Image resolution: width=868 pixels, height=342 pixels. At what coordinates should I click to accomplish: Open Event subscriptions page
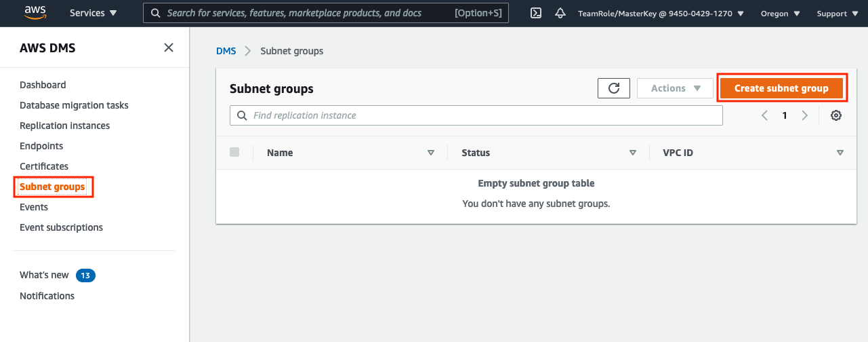tap(61, 227)
